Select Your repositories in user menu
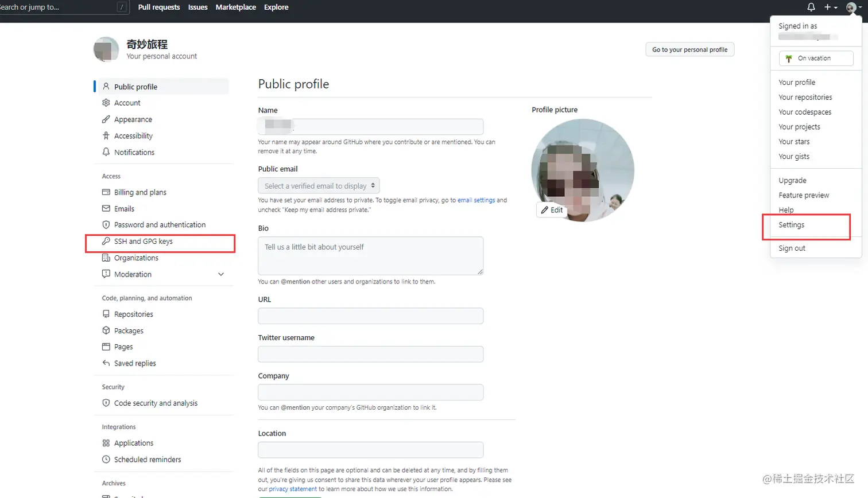 [805, 98]
